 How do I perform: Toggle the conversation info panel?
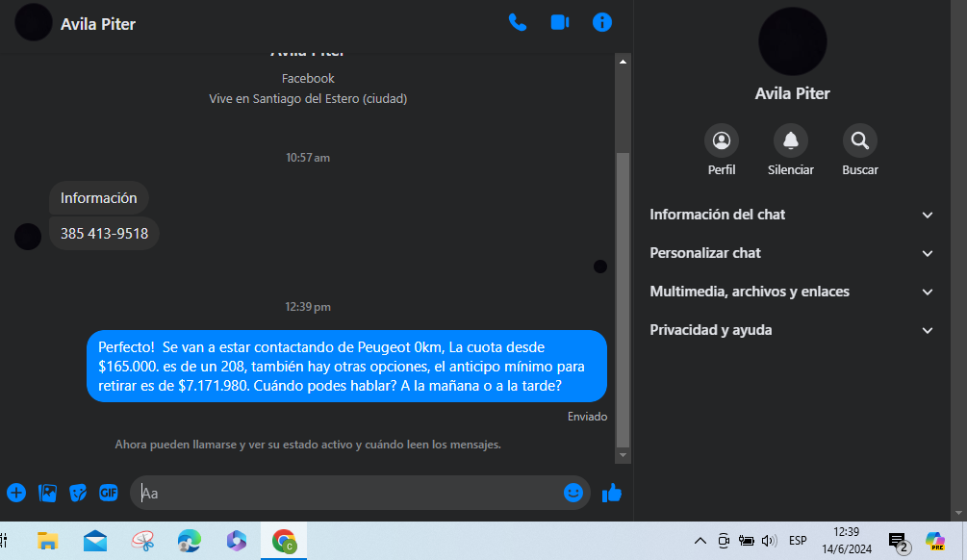(x=602, y=23)
